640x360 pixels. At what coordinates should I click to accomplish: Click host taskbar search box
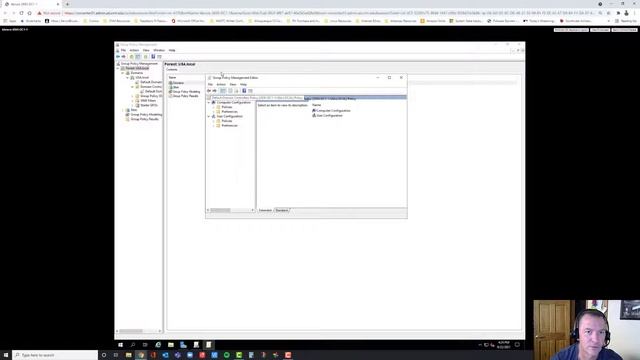click(55, 355)
